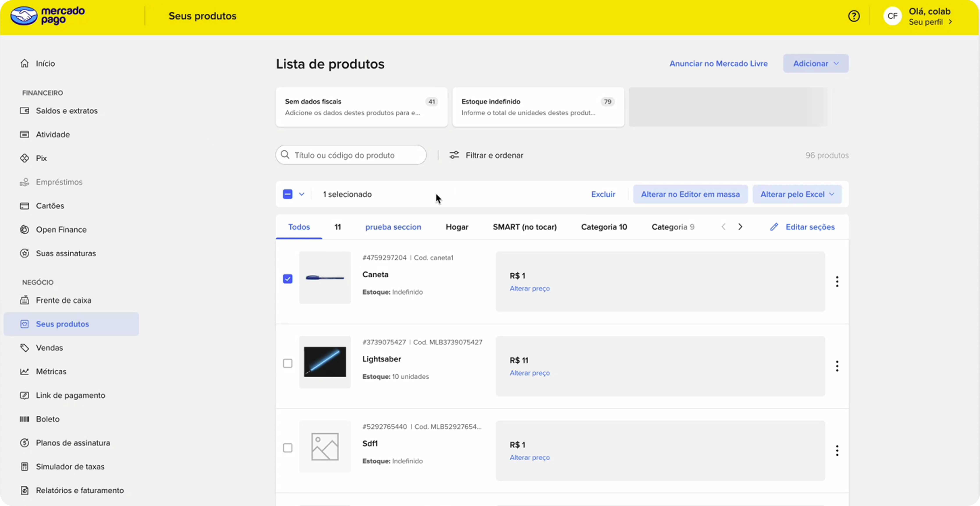Viewport: 980px width, 506px height.
Task: Click the 96 produtos count text
Action: 827,155
